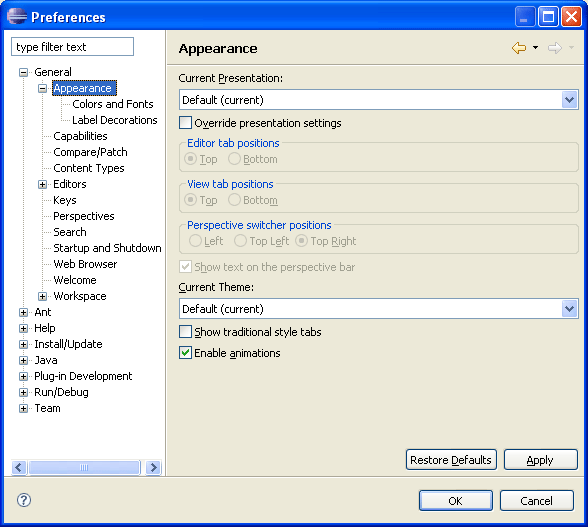
Task: Select Welcome preference page
Action: click(75, 280)
